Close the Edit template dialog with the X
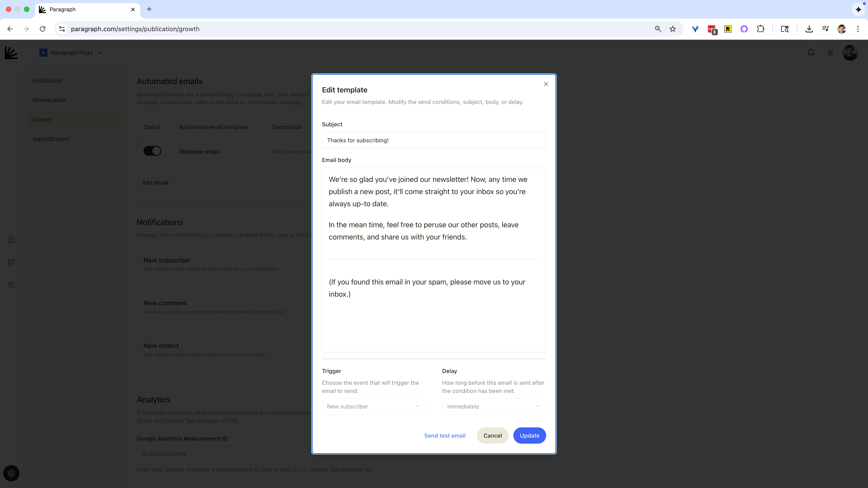The height and width of the screenshot is (488, 868). (546, 84)
